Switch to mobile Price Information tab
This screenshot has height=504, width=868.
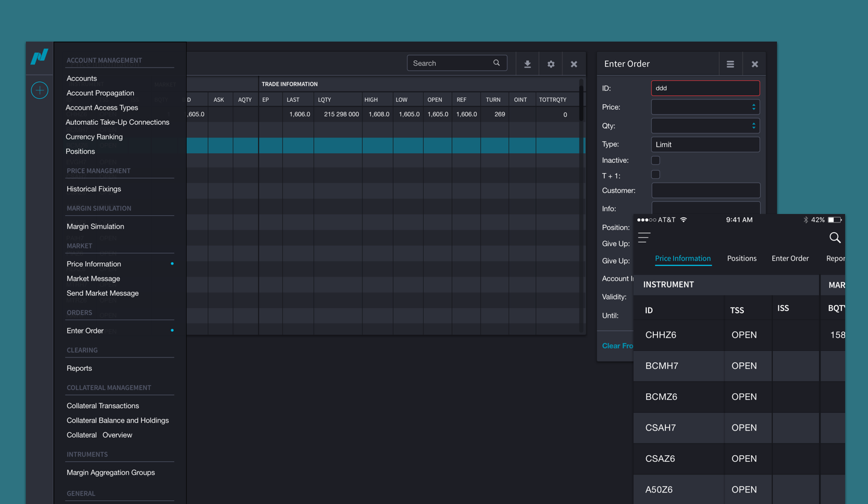[683, 258]
